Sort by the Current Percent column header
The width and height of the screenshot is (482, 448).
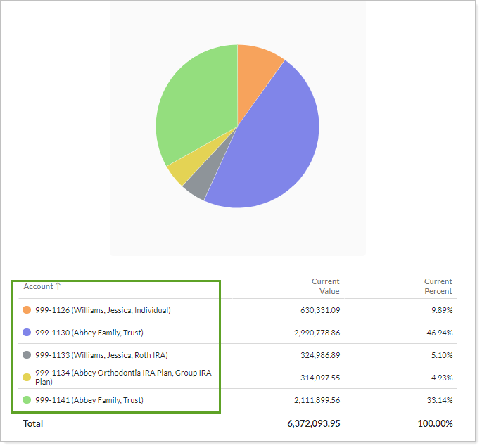438,286
